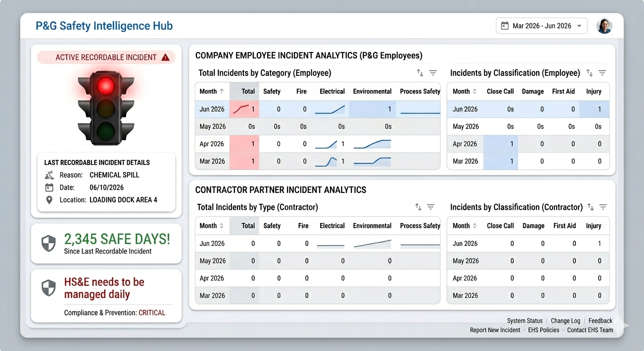The width and height of the screenshot is (644, 351).
Task: Click Process Safety header in employee category table
Action: click(420, 91)
